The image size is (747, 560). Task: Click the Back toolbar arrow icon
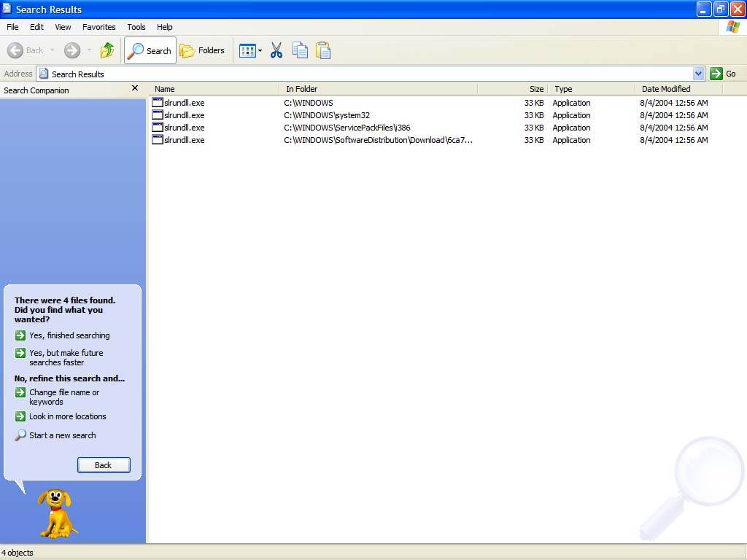click(15, 50)
